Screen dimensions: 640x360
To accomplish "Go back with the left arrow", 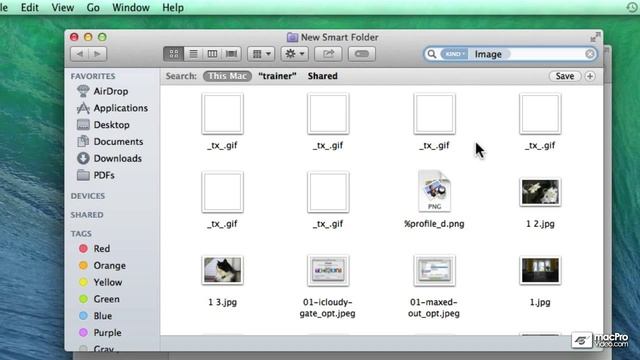I will pos(80,54).
